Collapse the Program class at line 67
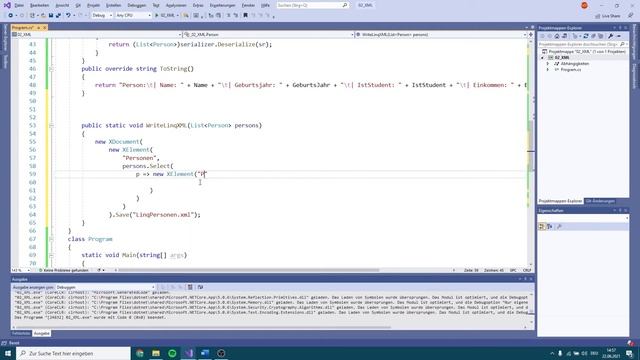 click(x=51, y=239)
